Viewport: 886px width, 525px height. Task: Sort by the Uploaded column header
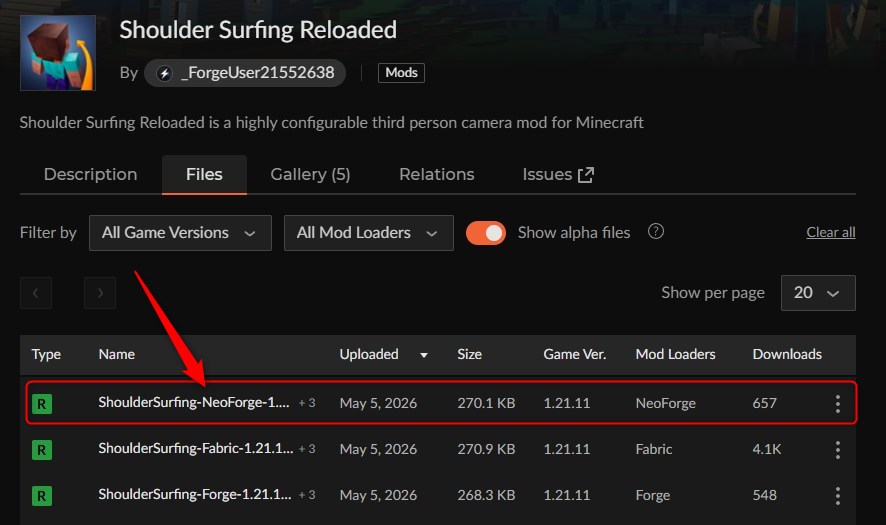[369, 354]
